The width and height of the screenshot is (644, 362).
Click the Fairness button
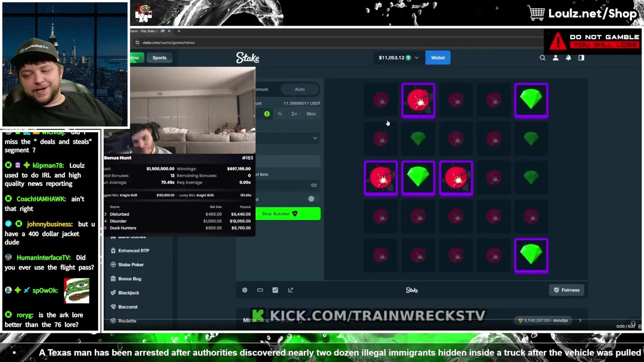tap(567, 290)
